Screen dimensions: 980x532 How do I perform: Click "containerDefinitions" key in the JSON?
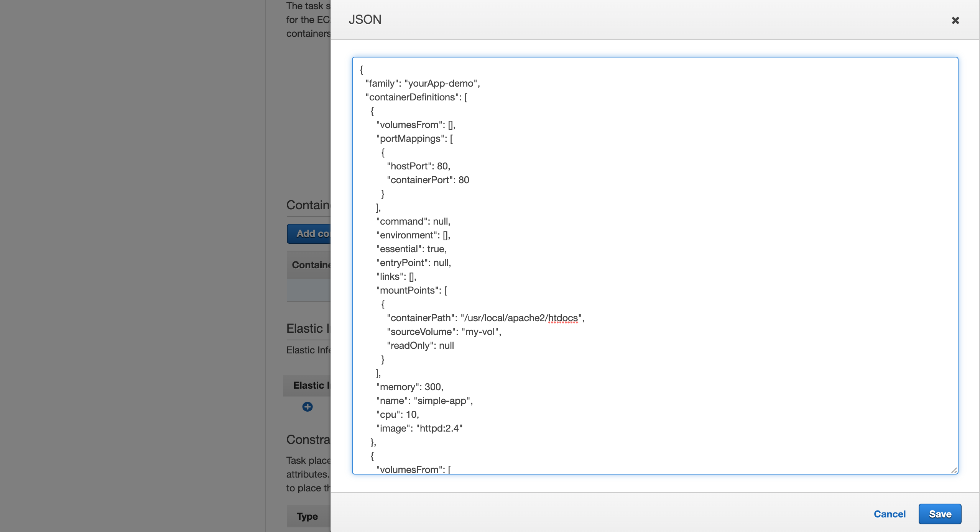(413, 97)
